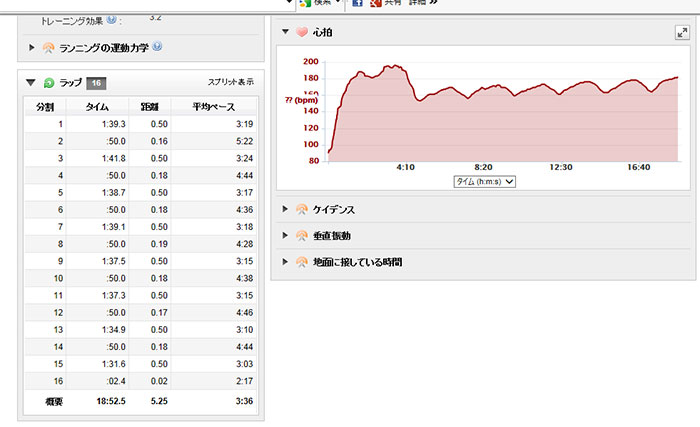Click help icon next to トレーニング効果

(110, 19)
